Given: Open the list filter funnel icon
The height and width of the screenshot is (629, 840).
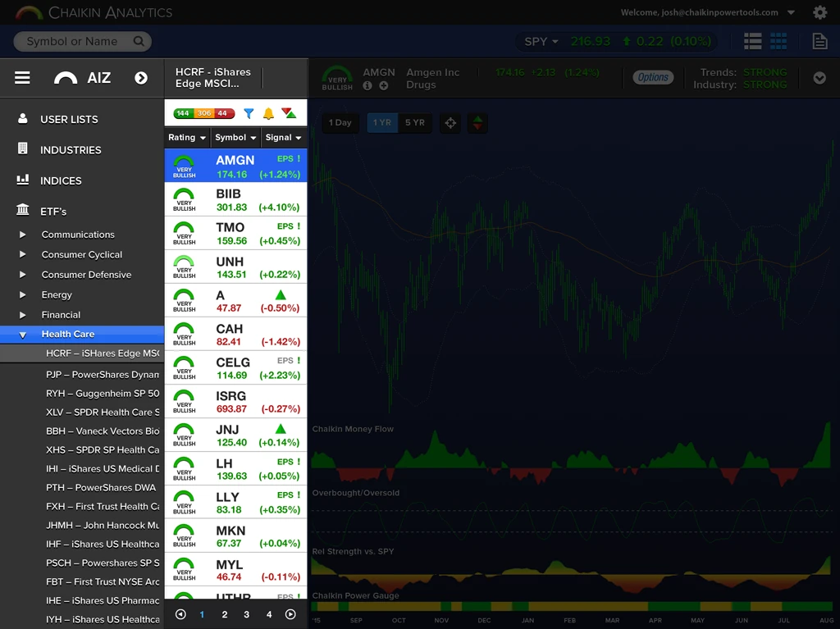Looking at the screenshot, I should pyautogui.click(x=249, y=113).
